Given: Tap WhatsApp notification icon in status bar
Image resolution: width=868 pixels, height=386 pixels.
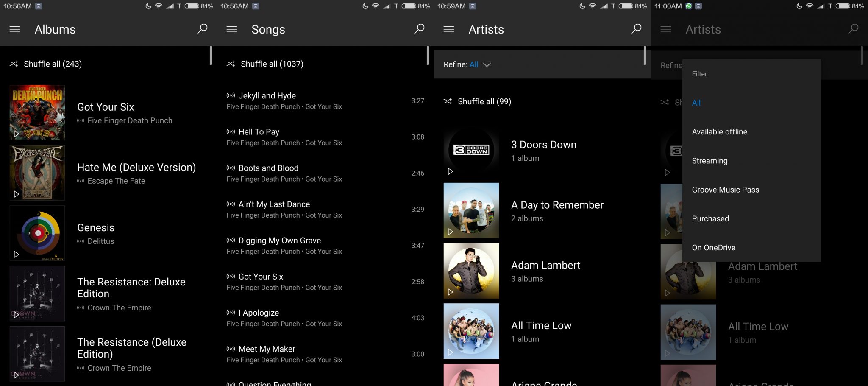Looking at the screenshot, I should tap(689, 6).
